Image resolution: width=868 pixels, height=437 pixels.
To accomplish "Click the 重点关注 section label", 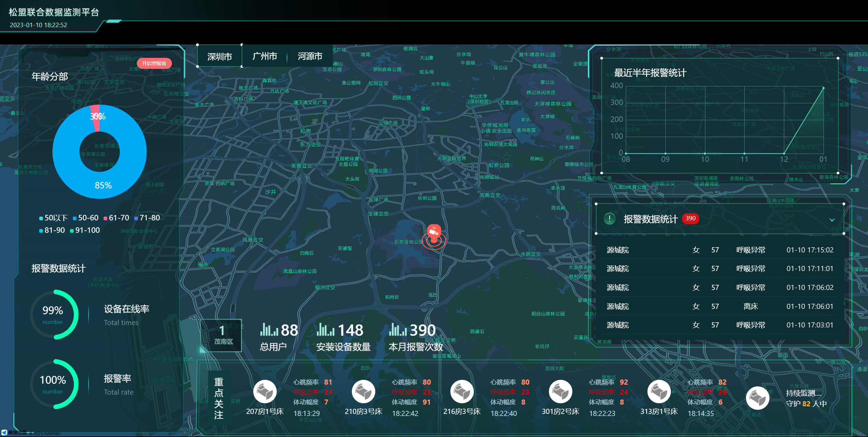I will 219,398.
